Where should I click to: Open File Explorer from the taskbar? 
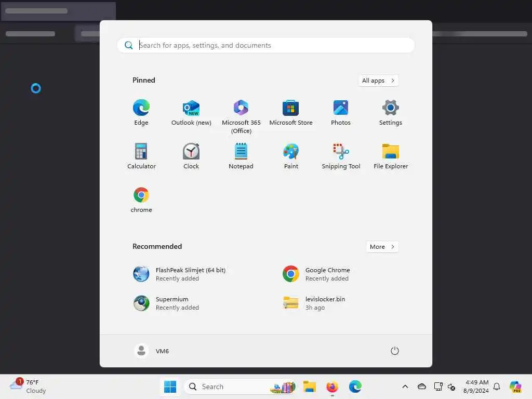coord(310,387)
